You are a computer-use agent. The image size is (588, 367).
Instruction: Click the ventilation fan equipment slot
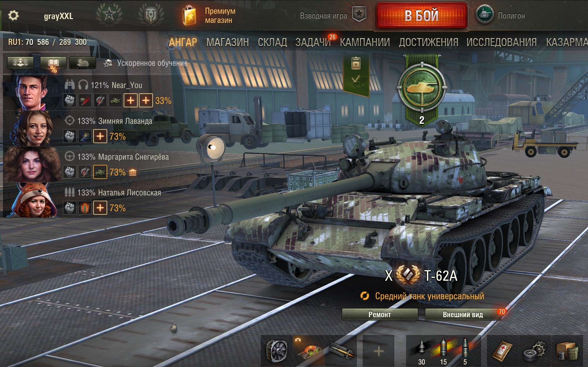coord(277,350)
